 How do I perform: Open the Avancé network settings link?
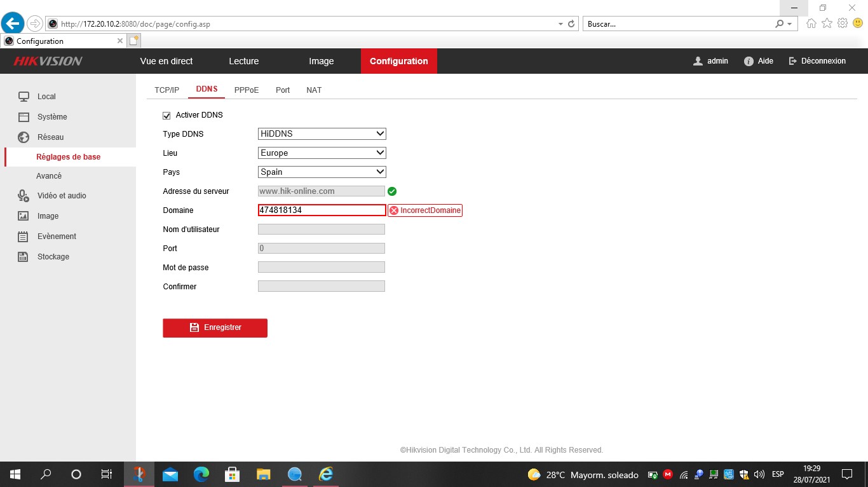[x=49, y=176]
